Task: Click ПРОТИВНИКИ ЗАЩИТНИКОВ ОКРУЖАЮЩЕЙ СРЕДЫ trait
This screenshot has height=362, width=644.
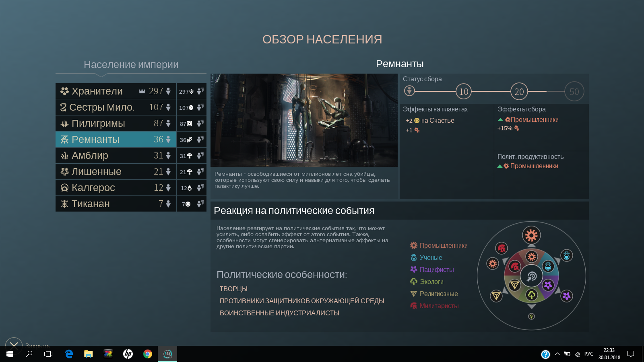Action: pos(302,301)
